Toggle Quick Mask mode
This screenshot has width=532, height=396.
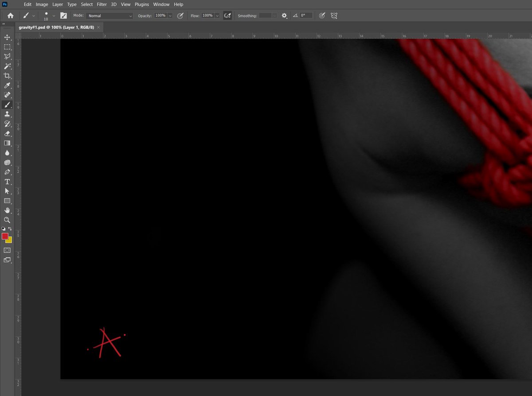[7, 250]
